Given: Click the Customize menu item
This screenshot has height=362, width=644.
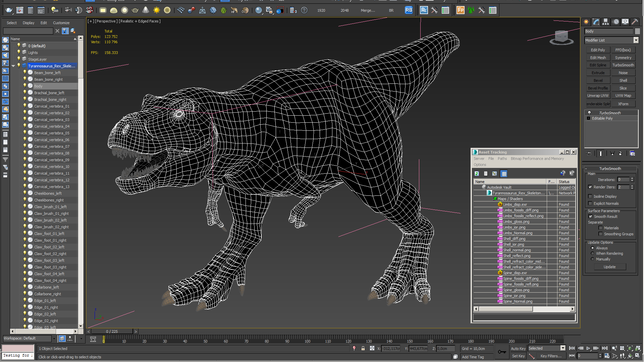Looking at the screenshot, I should click(x=61, y=22).
